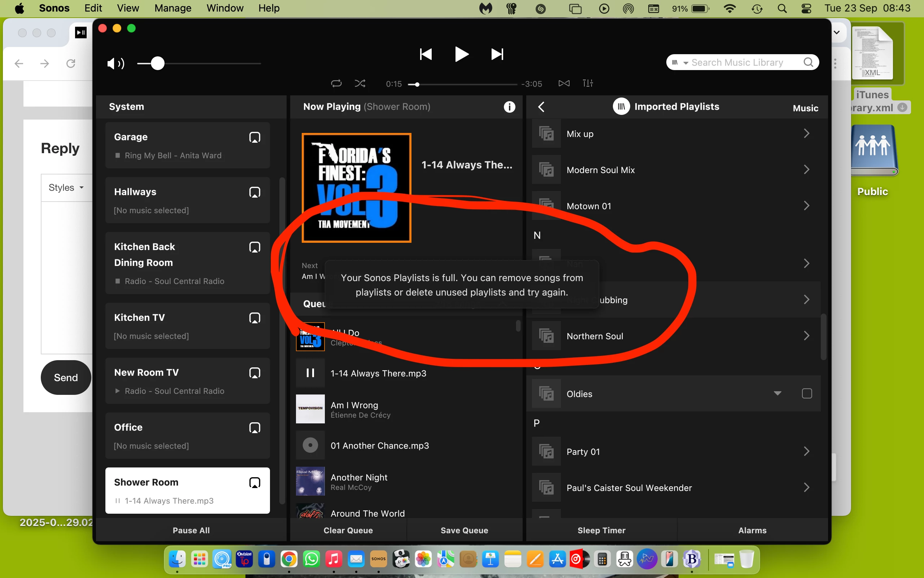Screen dimensions: 924x578
Task: Open the Help menu
Action: 269,8
